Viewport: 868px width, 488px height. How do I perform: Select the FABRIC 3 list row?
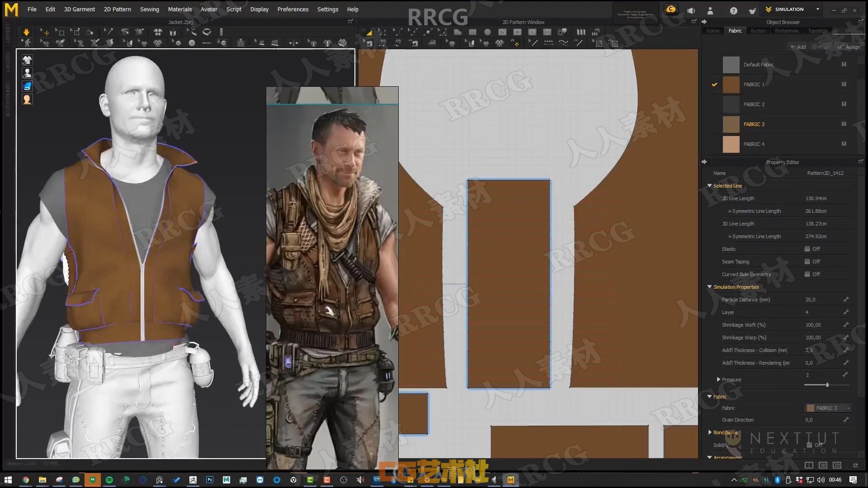point(780,124)
